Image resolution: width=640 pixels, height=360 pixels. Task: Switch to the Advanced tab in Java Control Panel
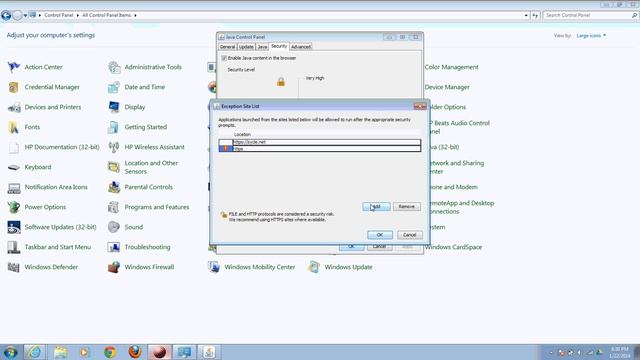point(301,47)
